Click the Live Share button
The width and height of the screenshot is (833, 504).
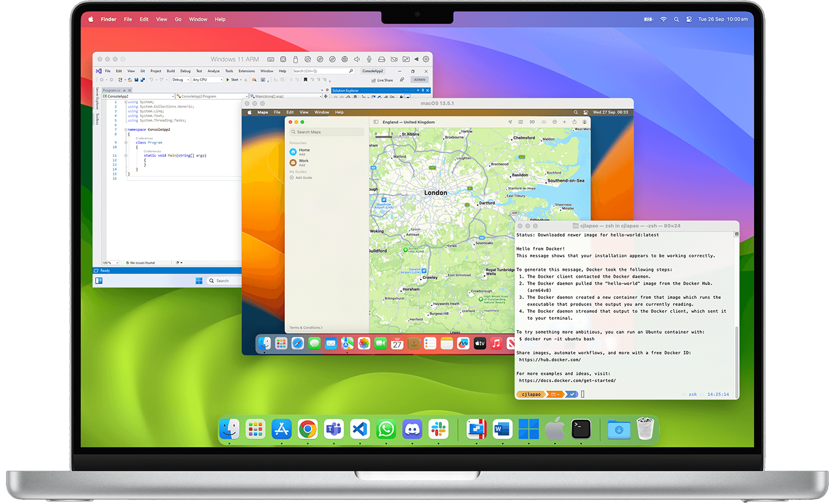[381, 80]
